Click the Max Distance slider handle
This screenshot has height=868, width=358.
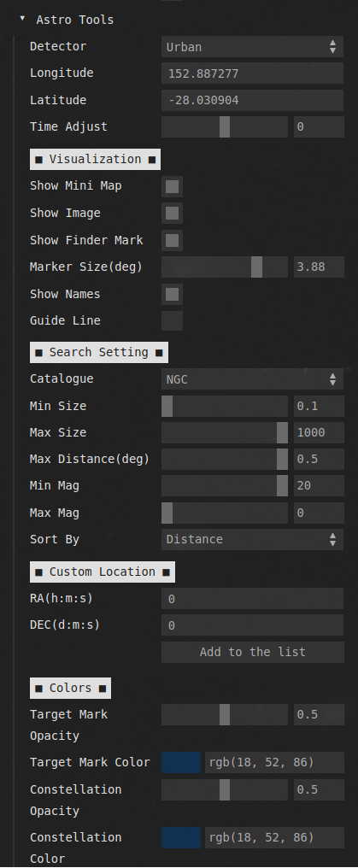[x=282, y=460]
